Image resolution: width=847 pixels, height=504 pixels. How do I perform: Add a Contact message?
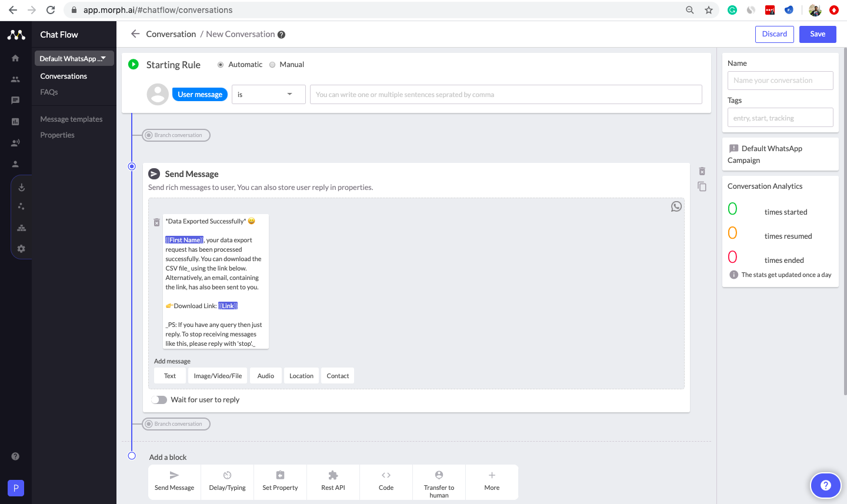338,376
